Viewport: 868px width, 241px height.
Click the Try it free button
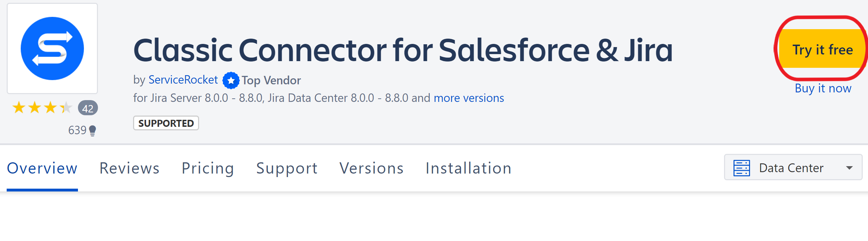click(823, 48)
